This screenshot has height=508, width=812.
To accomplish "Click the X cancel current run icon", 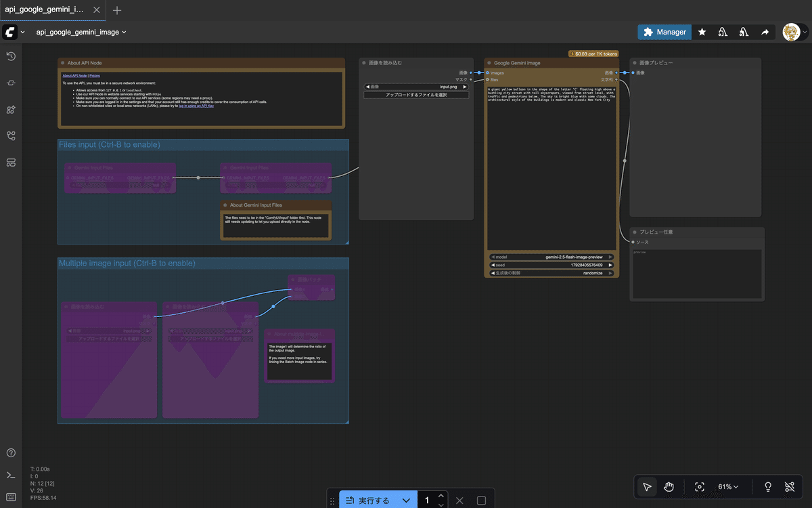I will coord(459,501).
